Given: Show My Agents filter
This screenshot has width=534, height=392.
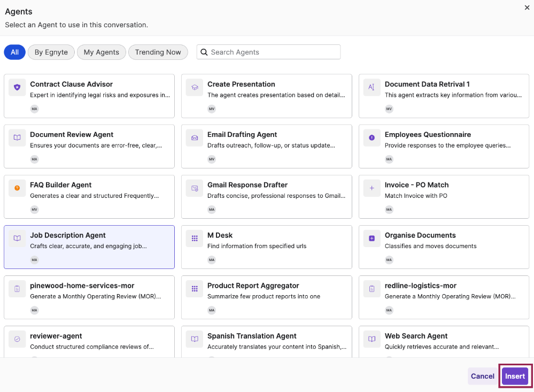Looking at the screenshot, I should pyautogui.click(x=102, y=52).
